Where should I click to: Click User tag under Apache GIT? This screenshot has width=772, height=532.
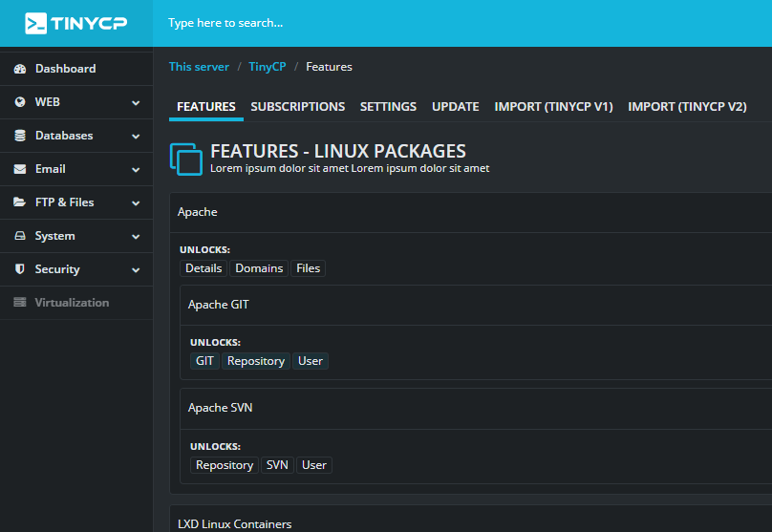(311, 361)
